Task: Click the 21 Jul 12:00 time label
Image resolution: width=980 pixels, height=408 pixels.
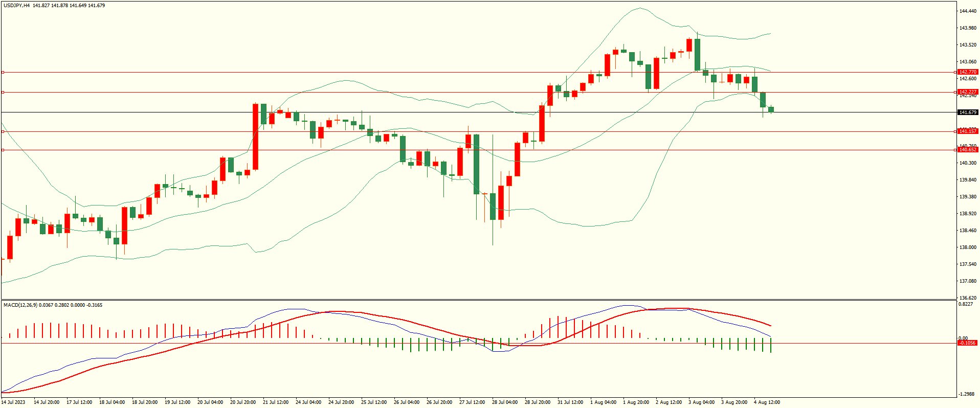Action: pyautogui.click(x=276, y=402)
